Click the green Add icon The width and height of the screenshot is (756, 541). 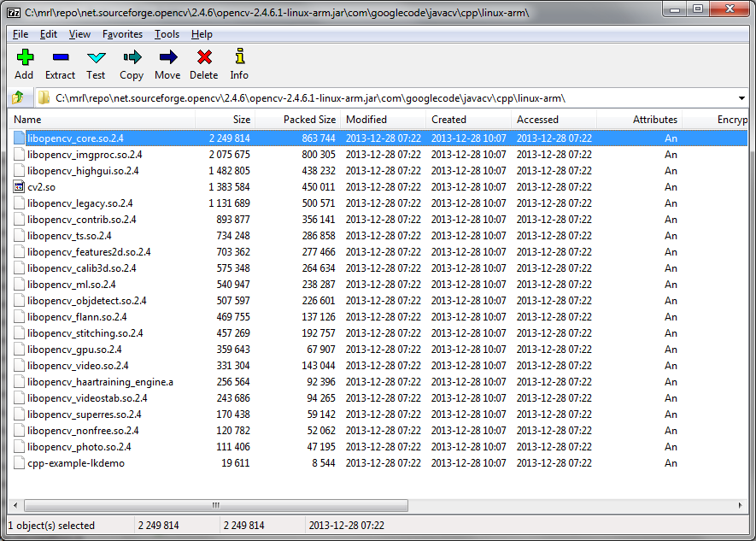[x=24, y=58]
